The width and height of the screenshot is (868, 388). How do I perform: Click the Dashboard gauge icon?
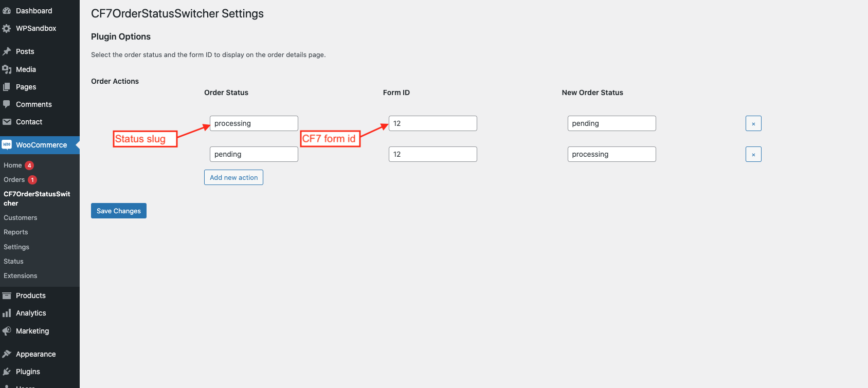click(x=7, y=11)
